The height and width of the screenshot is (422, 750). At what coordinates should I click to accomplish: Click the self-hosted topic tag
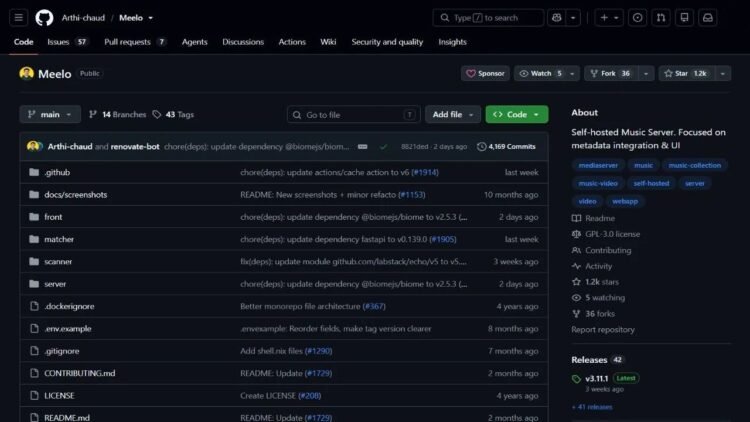(651, 183)
